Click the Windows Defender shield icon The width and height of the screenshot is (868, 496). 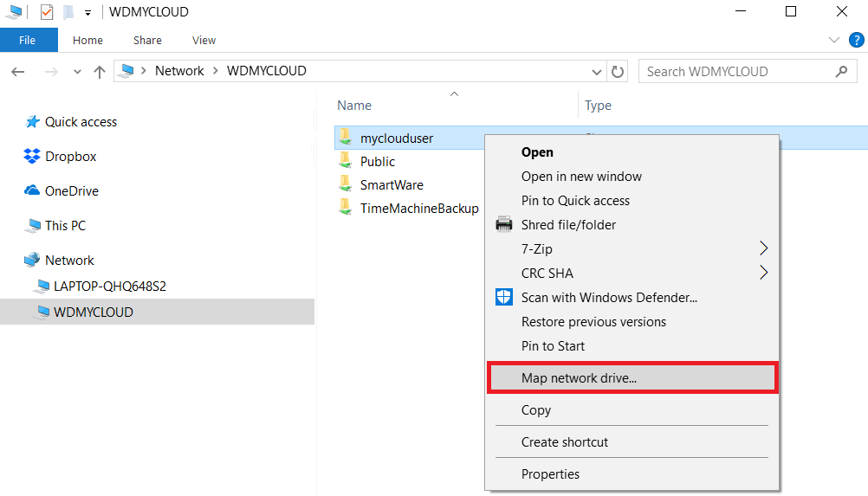(504, 298)
